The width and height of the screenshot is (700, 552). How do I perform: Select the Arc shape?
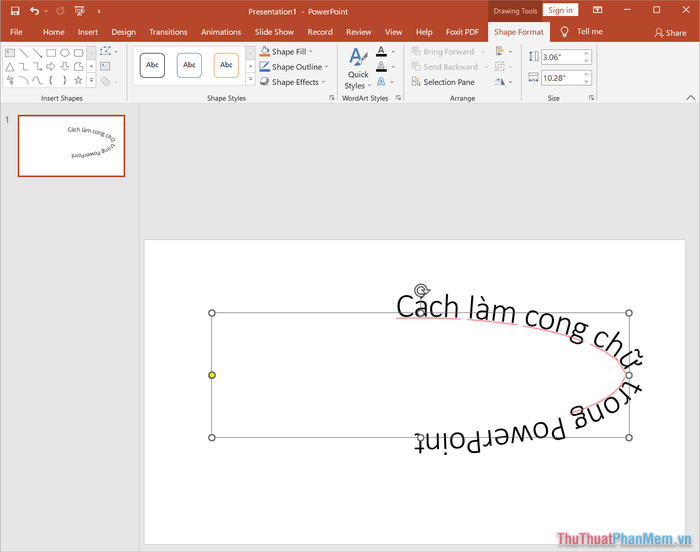[x=24, y=80]
